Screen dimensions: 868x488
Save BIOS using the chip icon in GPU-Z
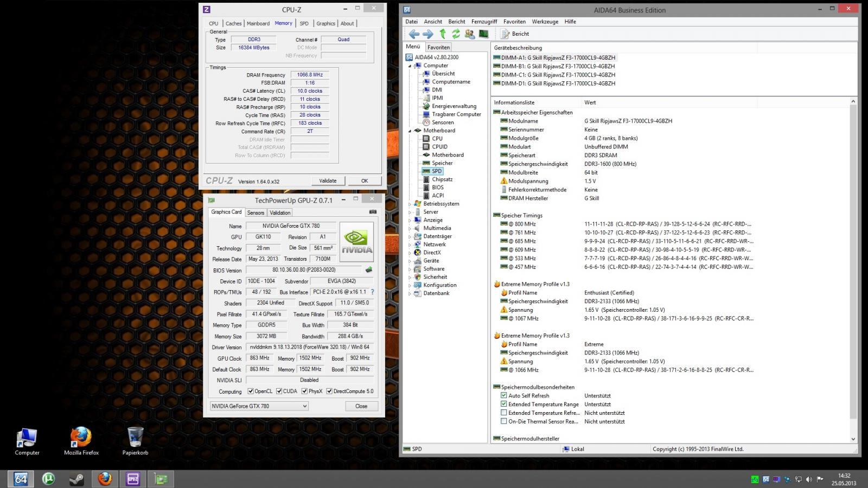point(369,269)
